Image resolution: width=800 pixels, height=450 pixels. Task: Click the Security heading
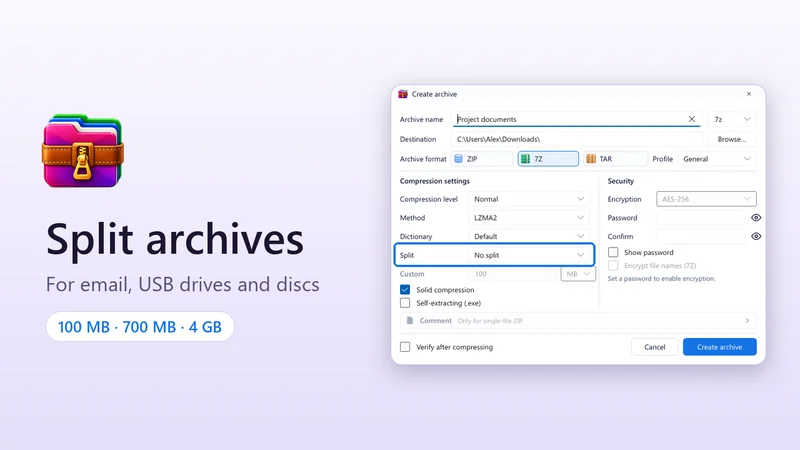pyautogui.click(x=620, y=181)
